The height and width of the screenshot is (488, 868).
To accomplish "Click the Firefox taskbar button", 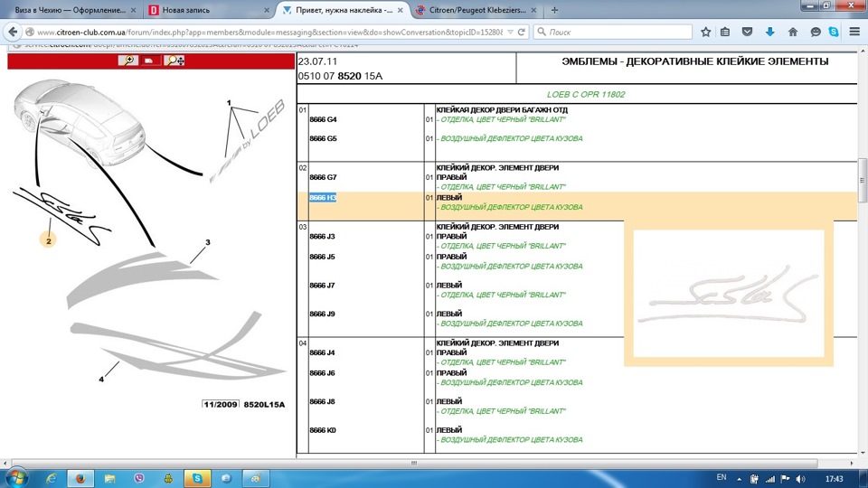I will coord(80,478).
